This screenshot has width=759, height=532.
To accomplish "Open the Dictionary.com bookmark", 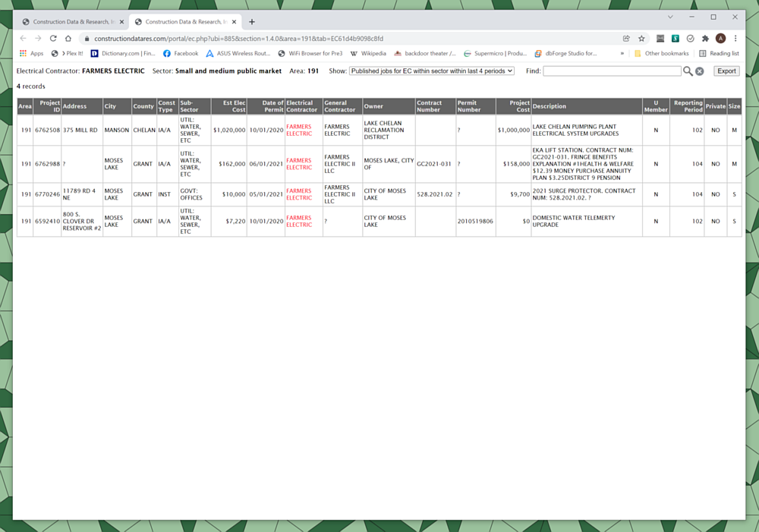I will pyautogui.click(x=123, y=53).
